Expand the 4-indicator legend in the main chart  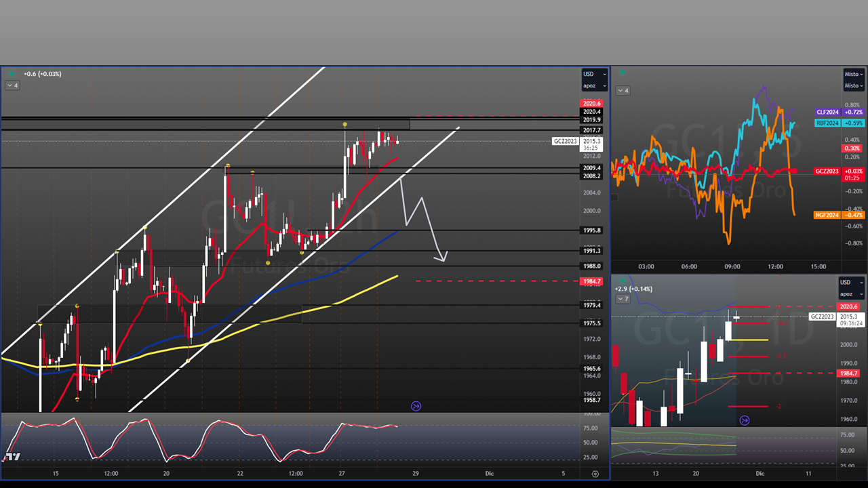click(x=12, y=85)
